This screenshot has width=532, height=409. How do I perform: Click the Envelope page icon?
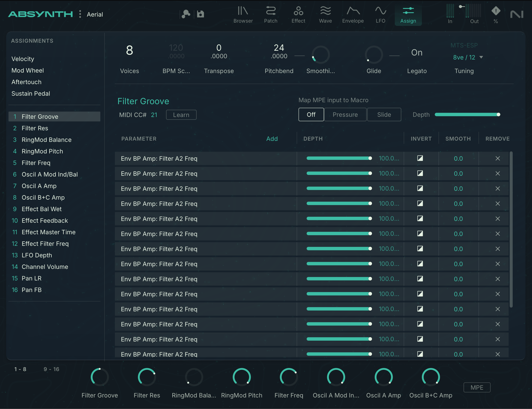tap(353, 11)
